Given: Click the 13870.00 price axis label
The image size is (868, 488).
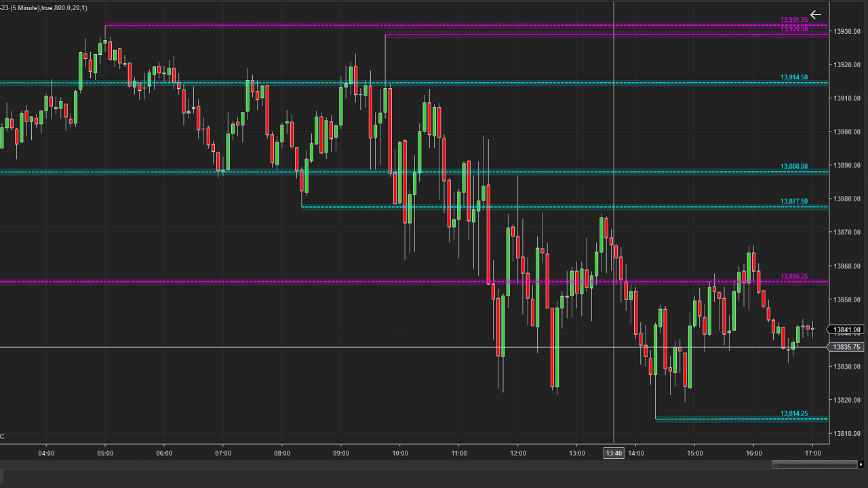Looking at the screenshot, I should pyautogui.click(x=847, y=232).
